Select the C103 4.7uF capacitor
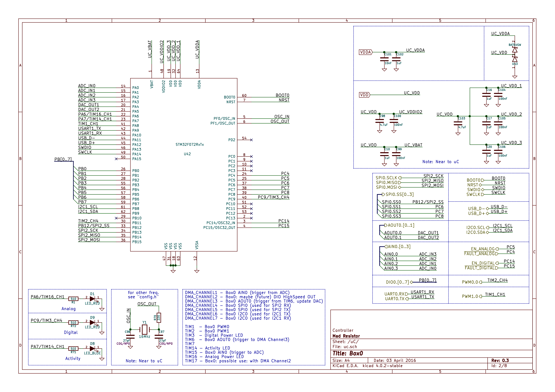This screenshot has width=555, height=392. 458,123
